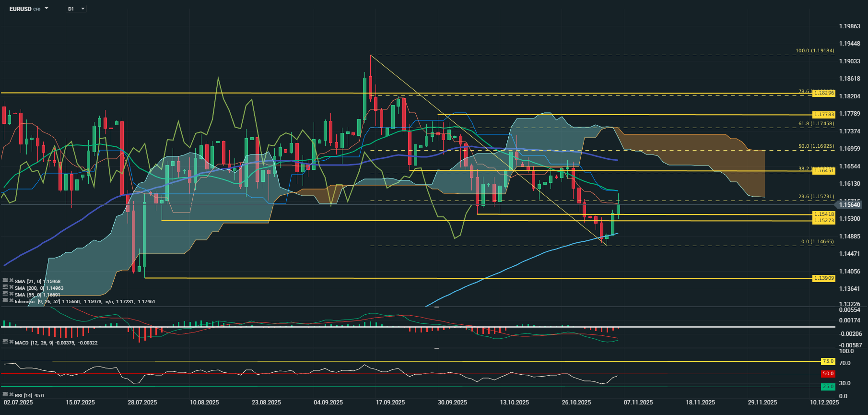This screenshot has height=415, width=868.
Task: Click the current price tag 1.15640
Action: pos(850,205)
